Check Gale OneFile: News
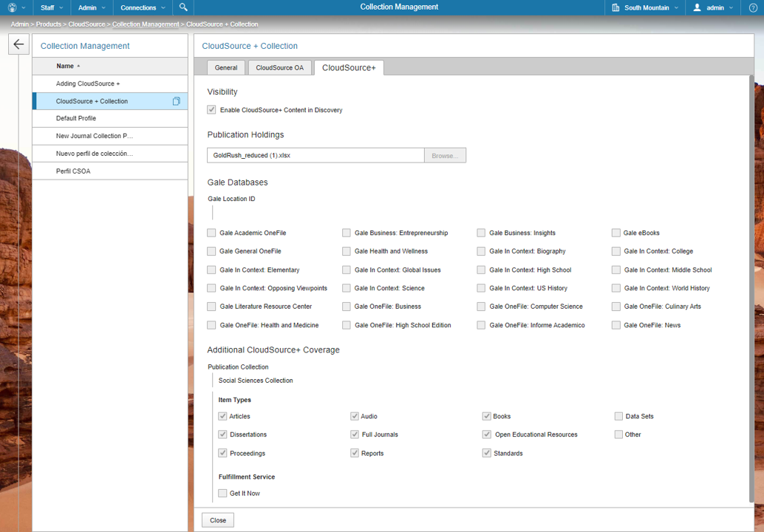 [616, 325]
